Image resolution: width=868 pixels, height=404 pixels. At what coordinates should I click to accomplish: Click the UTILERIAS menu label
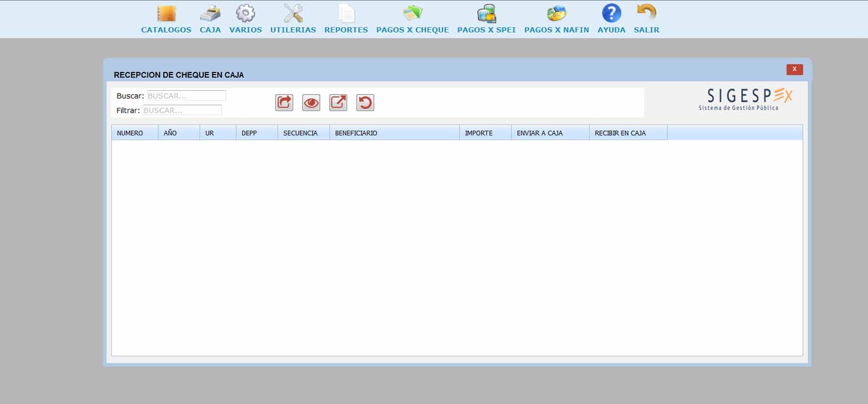click(293, 30)
